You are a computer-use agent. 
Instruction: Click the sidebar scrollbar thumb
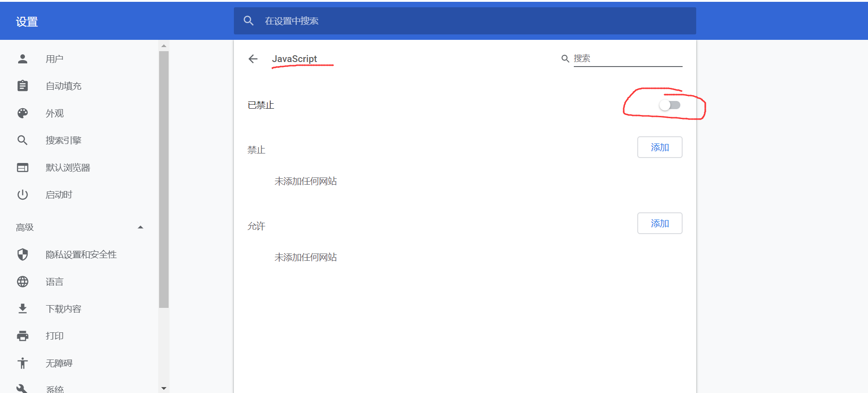[164, 180]
